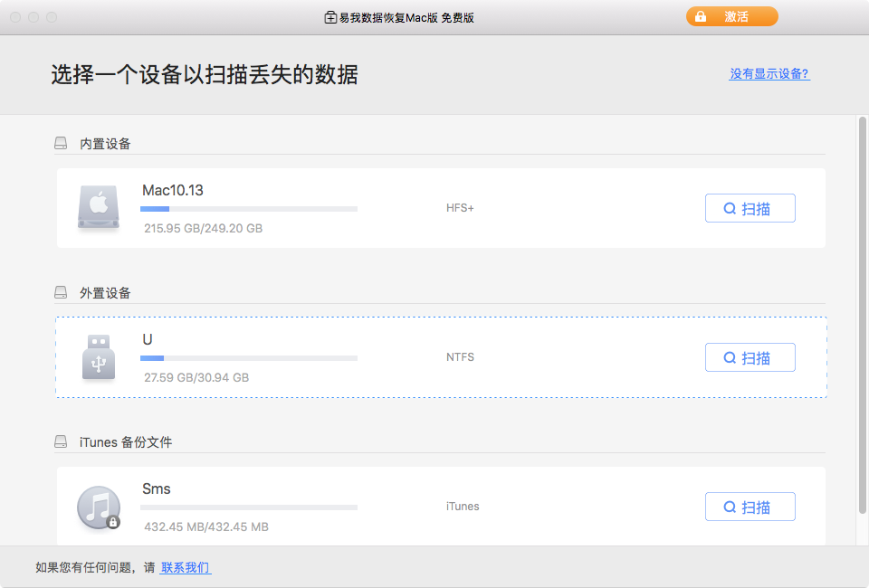Click the icon beside iTunes 备份文件 header
869x588 pixels.
tap(60, 441)
